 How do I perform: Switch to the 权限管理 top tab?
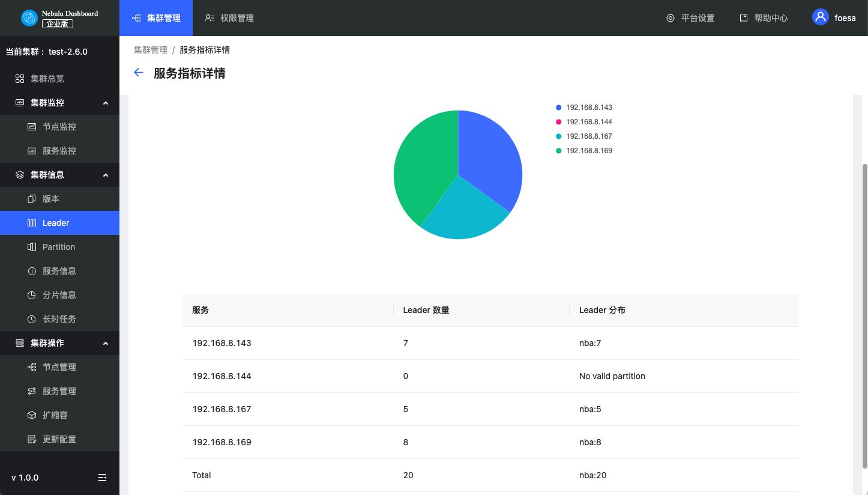pyautogui.click(x=229, y=18)
